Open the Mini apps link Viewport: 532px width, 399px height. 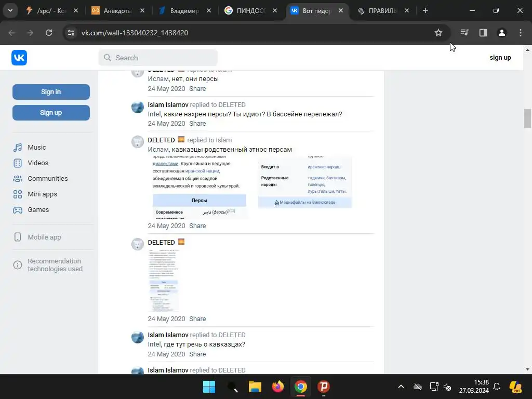43,194
